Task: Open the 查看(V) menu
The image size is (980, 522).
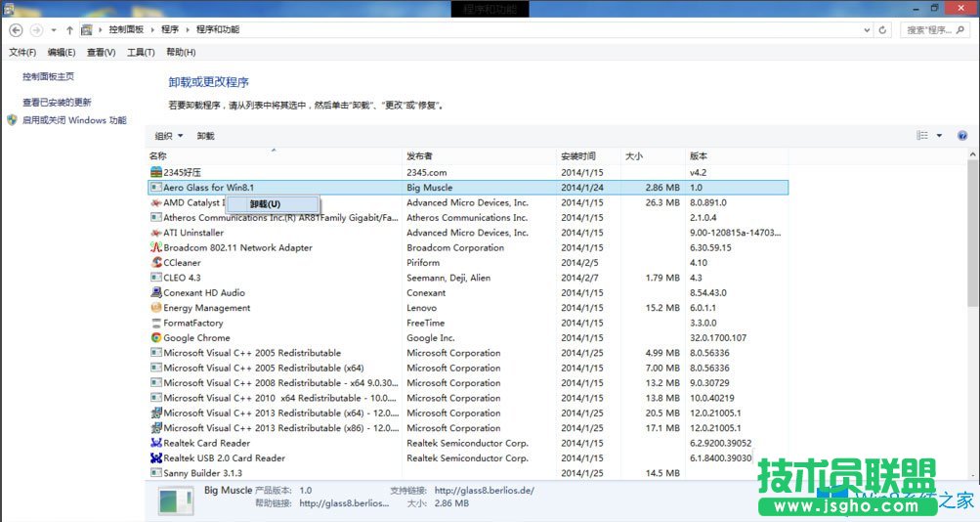Action: [101, 52]
